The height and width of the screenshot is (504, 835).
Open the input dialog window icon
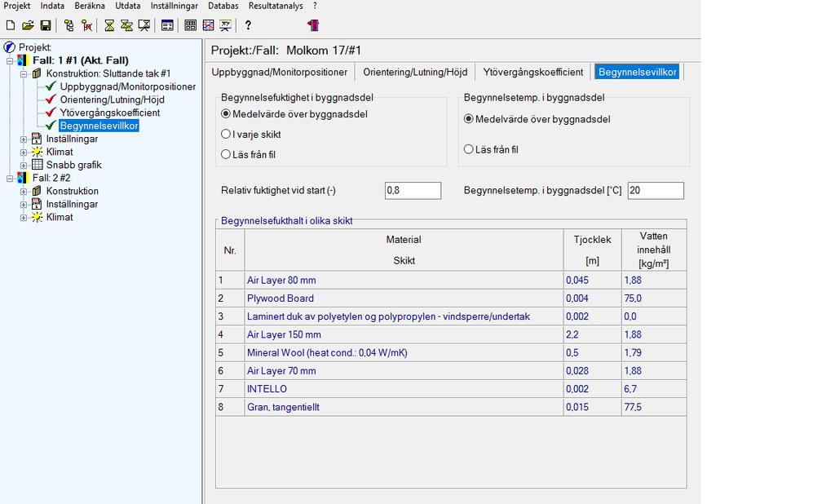coord(167,25)
